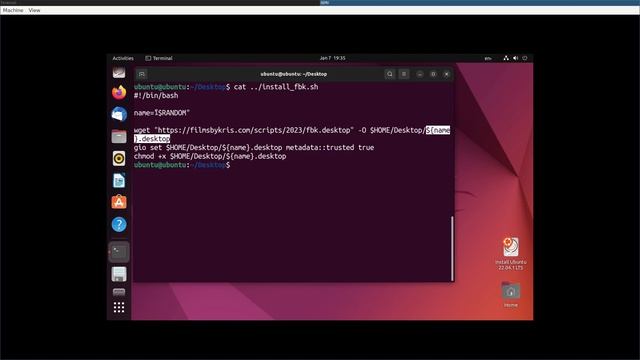
Task: Open the View menu
Action: click(34, 10)
